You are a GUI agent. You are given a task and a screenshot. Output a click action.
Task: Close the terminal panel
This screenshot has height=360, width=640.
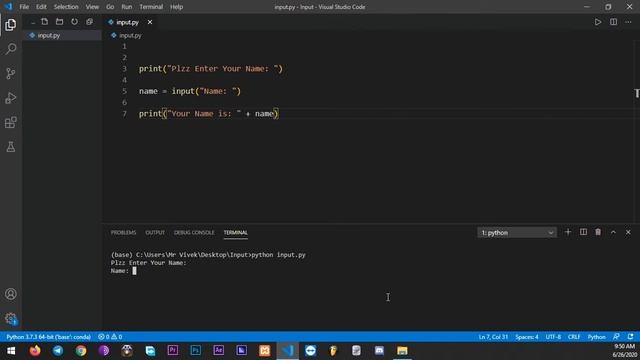click(x=628, y=232)
